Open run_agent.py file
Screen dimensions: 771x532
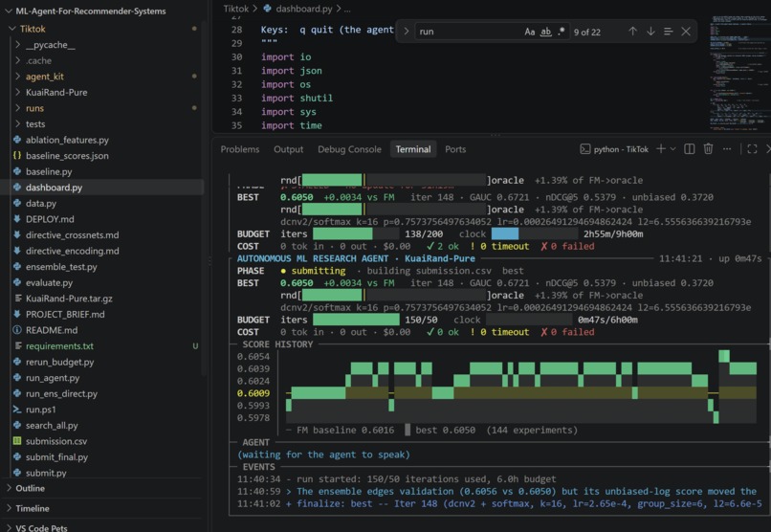coord(52,378)
